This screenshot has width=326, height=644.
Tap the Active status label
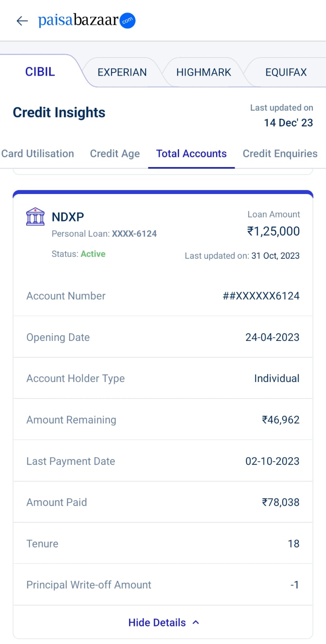point(93,254)
